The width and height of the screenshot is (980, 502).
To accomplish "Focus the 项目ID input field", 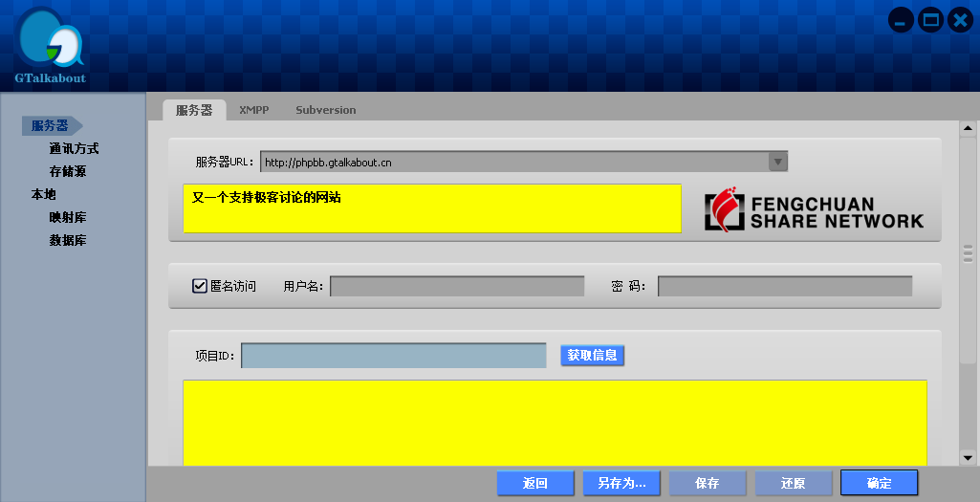I will (x=394, y=355).
